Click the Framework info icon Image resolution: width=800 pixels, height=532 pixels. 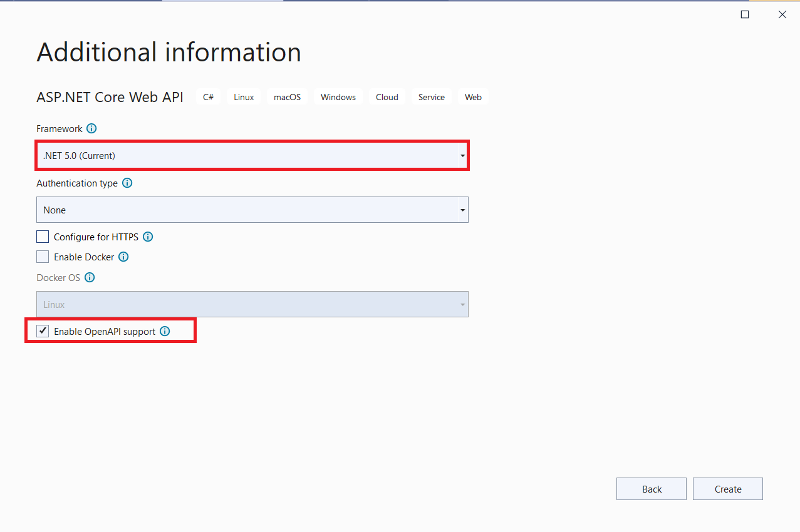tap(91, 128)
